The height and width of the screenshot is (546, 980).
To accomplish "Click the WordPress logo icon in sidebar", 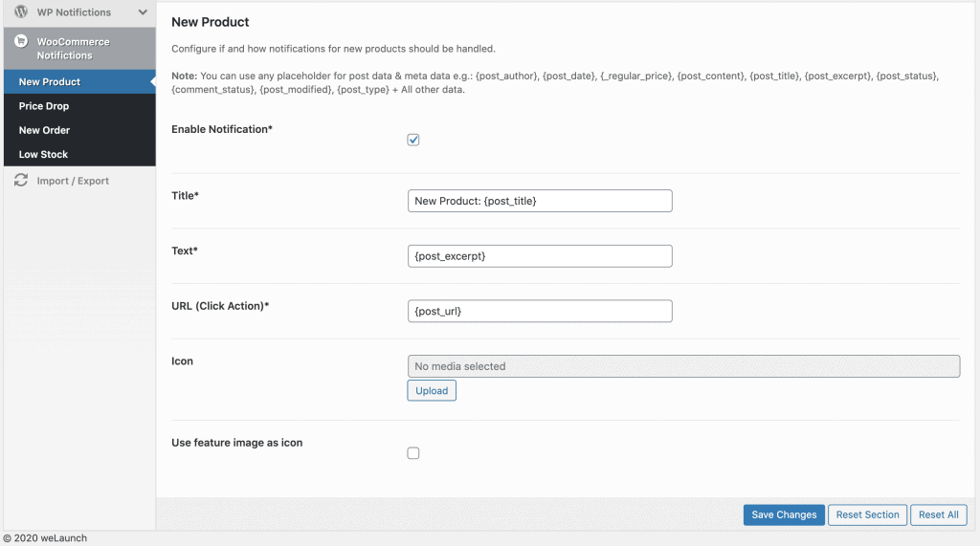I will pyautogui.click(x=20, y=12).
